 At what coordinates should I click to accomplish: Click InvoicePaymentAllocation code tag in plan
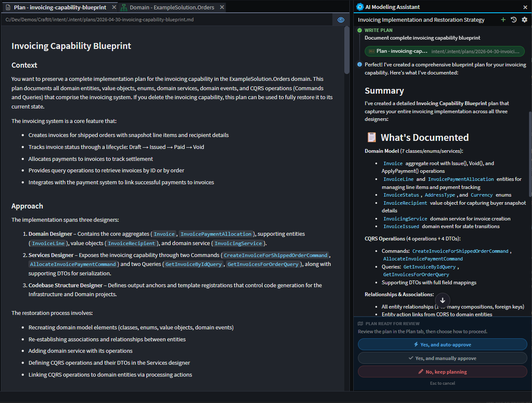coord(216,234)
